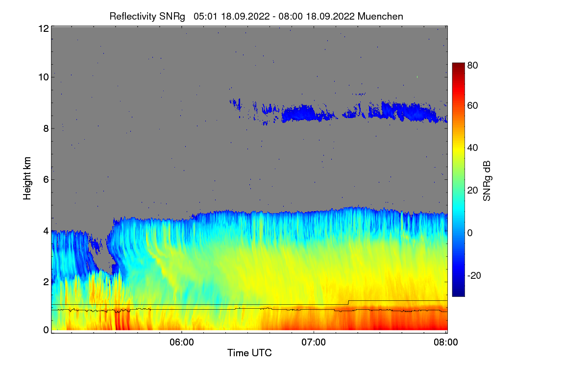Click the 10 km height tick label
The height and width of the screenshot is (392, 588).
click(43, 77)
